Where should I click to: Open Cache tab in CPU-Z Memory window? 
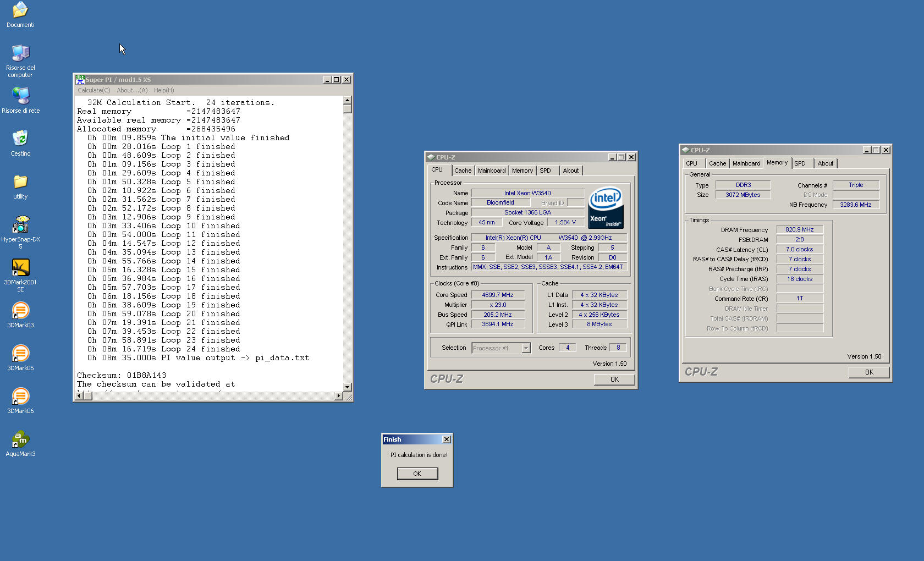tap(718, 163)
